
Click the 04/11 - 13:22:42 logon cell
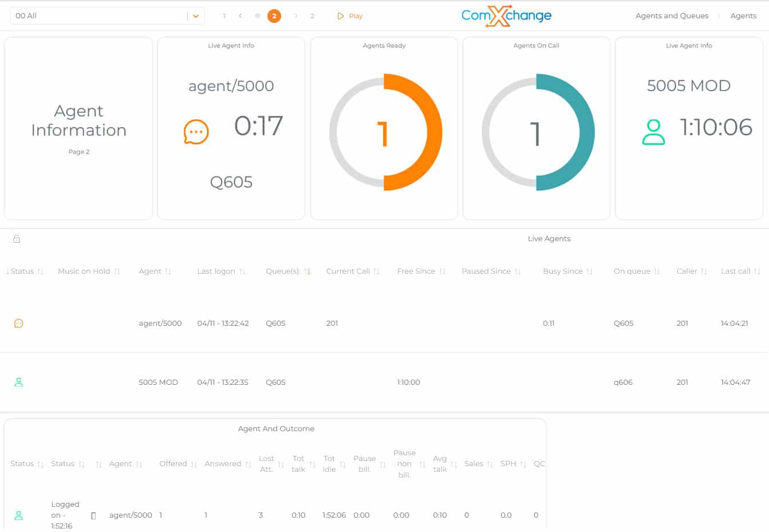pyautogui.click(x=223, y=324)
